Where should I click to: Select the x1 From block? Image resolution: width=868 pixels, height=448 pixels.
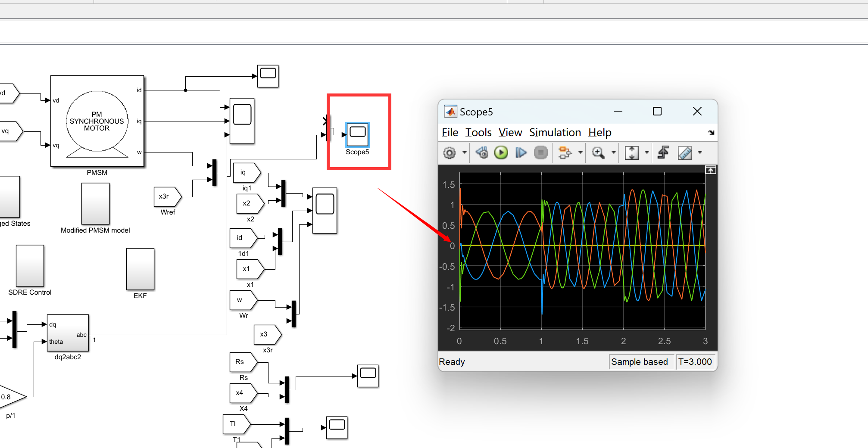pos(250,269)
